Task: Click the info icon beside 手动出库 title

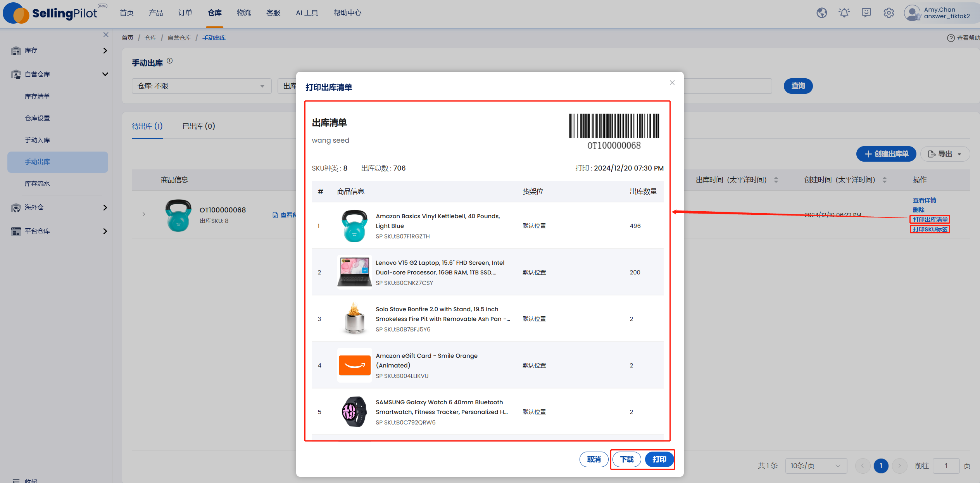Action: click(170, 61)
